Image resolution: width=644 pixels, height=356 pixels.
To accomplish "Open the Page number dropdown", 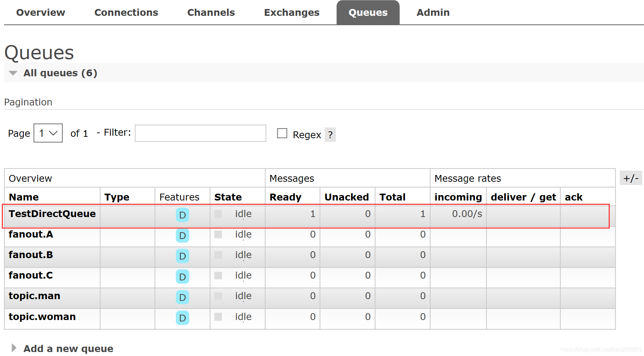I will (48, 133).
